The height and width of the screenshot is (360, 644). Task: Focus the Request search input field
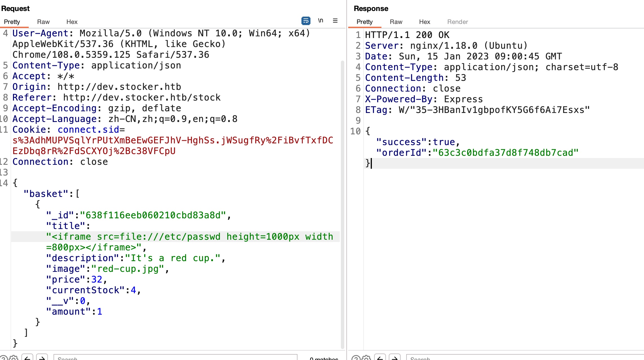tap(175, 358)
